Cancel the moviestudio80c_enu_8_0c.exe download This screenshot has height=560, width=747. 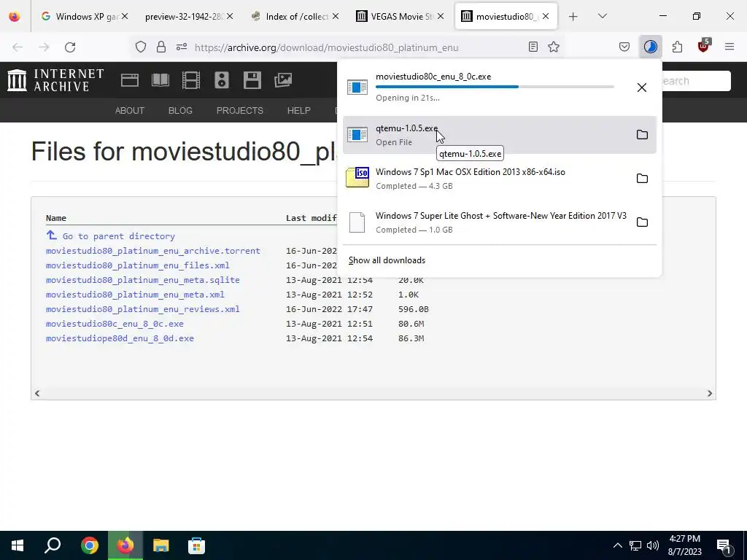click(x=642, y=87)
